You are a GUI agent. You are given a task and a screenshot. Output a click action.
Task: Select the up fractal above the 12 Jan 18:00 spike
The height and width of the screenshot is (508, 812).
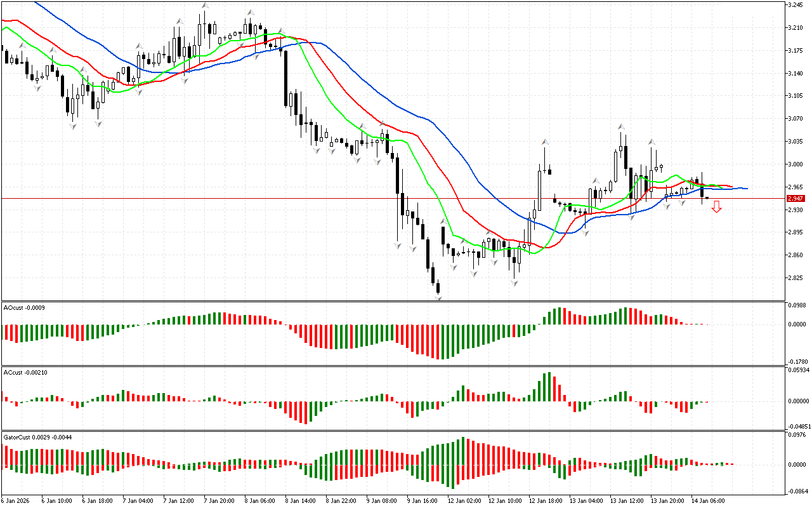[544, 141]
